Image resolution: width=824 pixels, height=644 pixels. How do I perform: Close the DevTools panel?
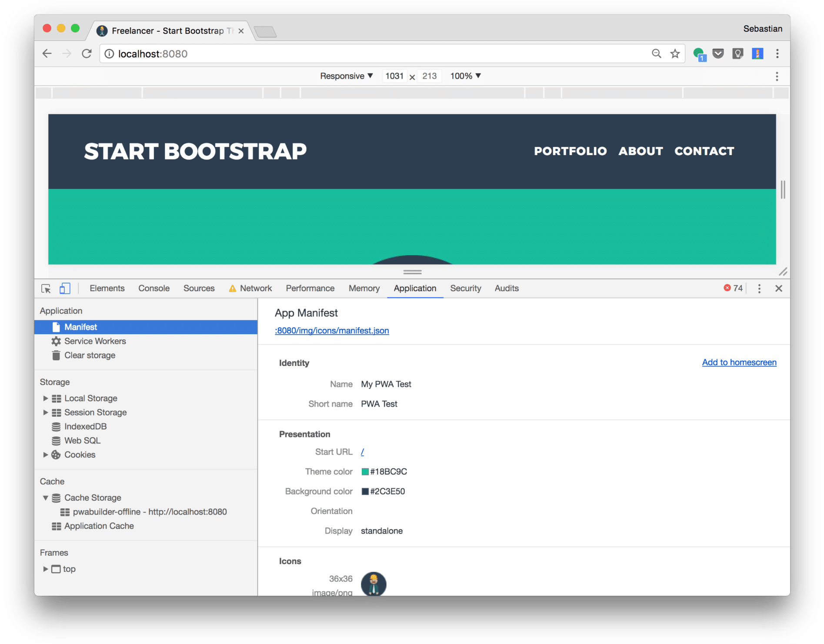778,289
